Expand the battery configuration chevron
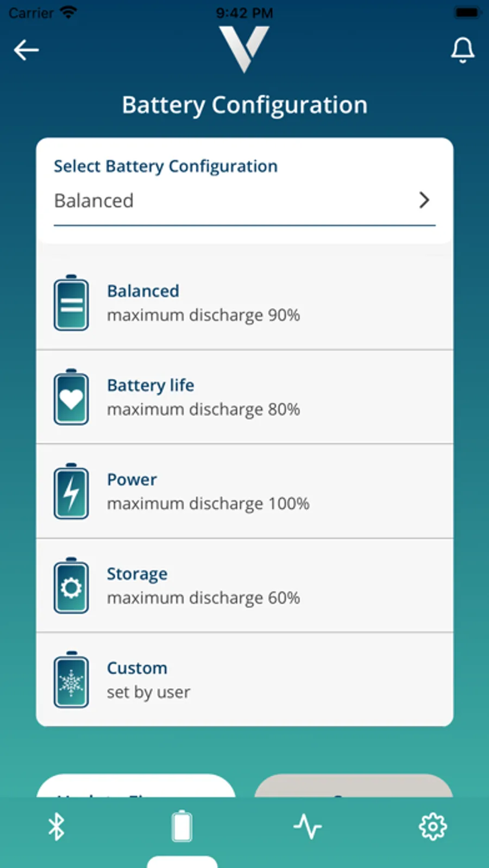The height and width of the screenshot is (868, 489). tap(424, 200)
